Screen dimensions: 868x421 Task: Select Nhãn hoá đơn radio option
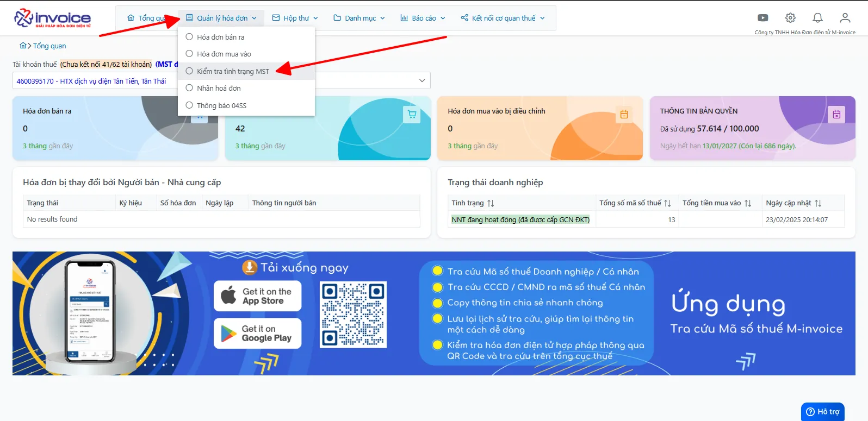189,88
